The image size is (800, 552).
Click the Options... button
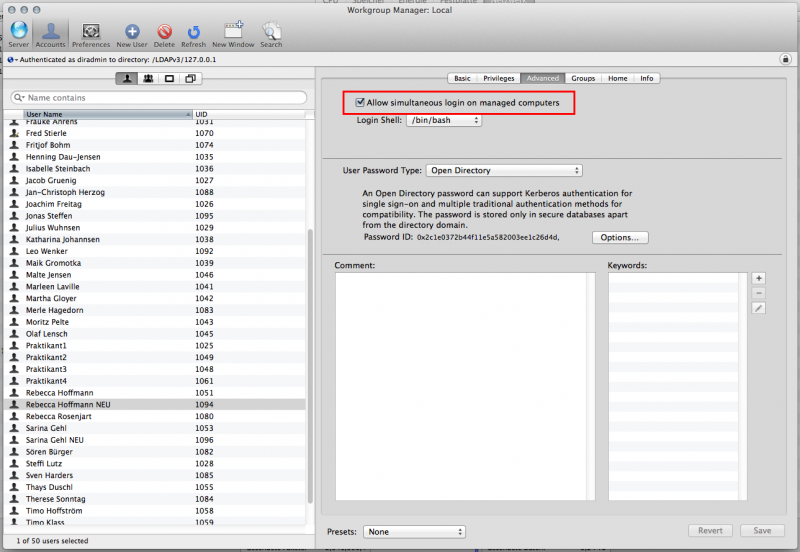(x=620, y=238)
